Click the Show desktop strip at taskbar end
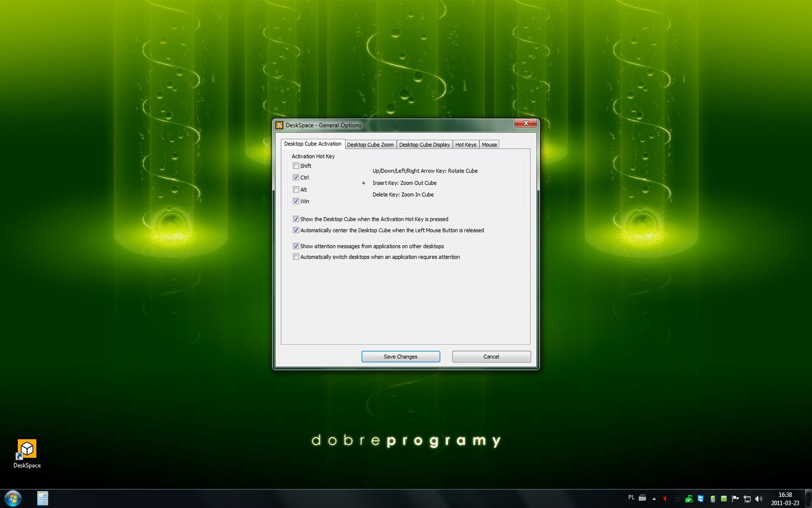 (x=808, y=499)
